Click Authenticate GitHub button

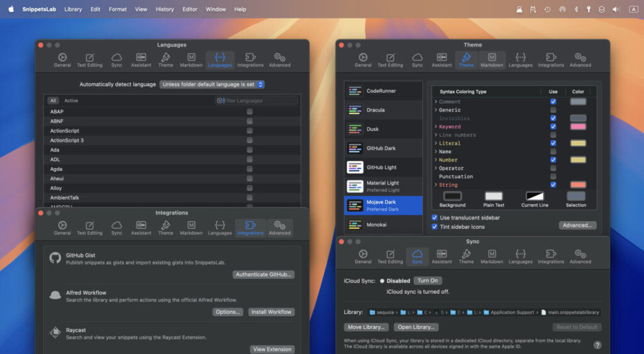coord(264,274)
